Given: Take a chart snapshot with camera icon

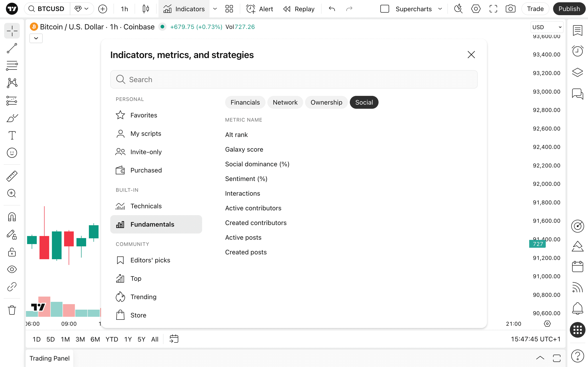Looking at the screenshot, I should point(510,9).
